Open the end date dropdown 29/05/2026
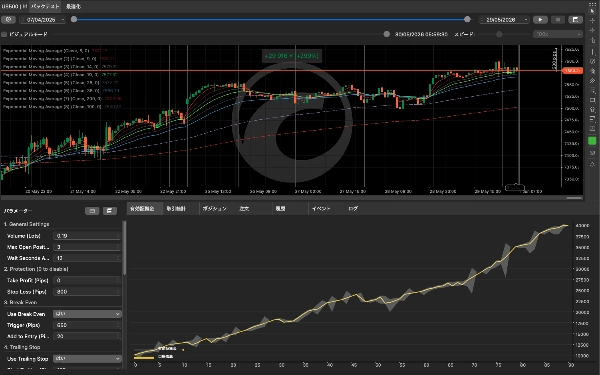The height and width of the screenshot is (375, 600). (504, 20)
